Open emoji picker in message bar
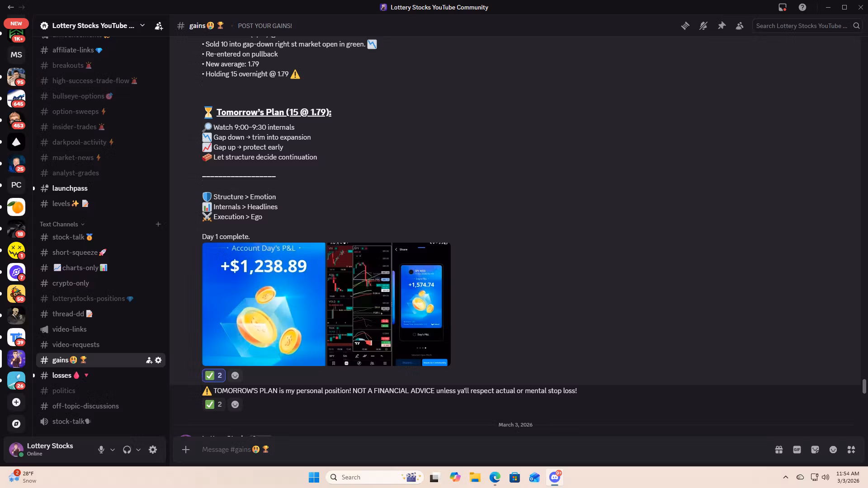 [x=833, y=450]
